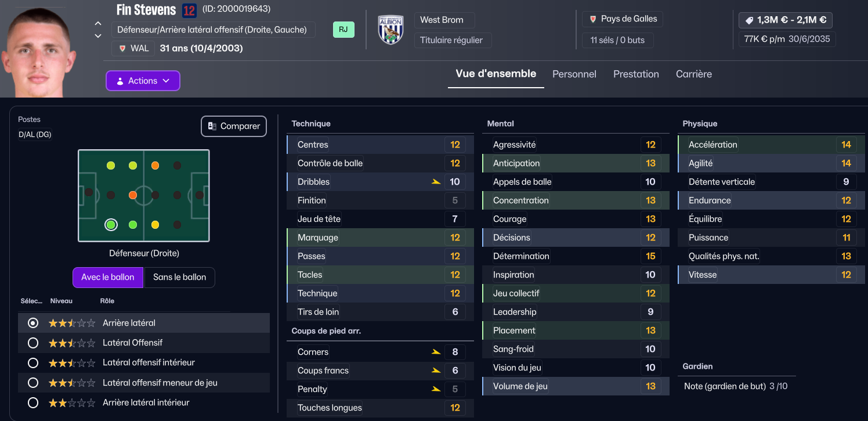Switch to Sans le ballon view
Screen dimensions: 868x421
179,277
